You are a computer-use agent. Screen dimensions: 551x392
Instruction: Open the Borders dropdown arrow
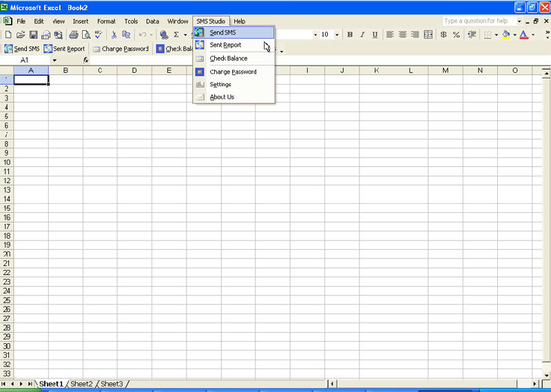coord(496,34)
